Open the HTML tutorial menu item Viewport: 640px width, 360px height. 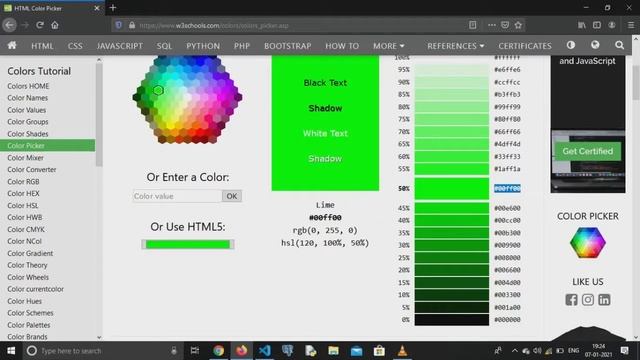pyautogui.click(x=42, y=46)
